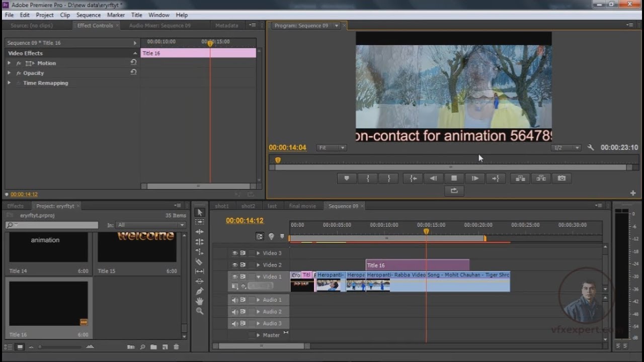Click the project search field
The height and width of the screenshot is (362, 644).
(x=52, y=225)
